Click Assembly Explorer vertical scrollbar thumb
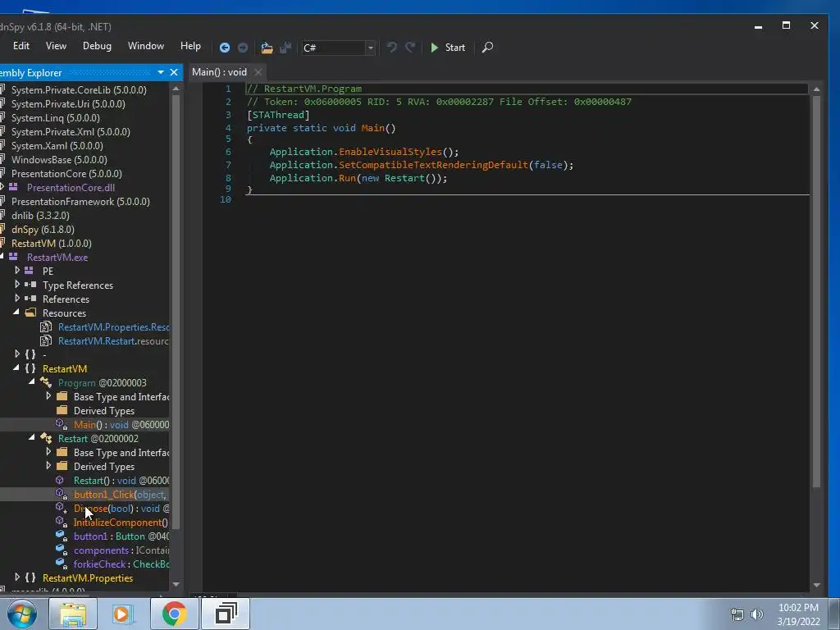The width and height of the screenshot is (840, 630). click(176, 311)
